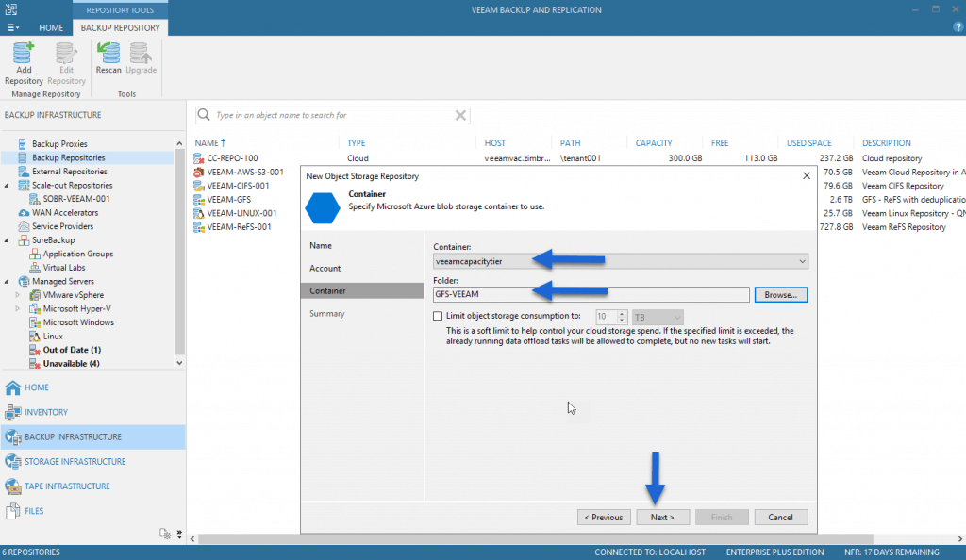Select the Backup Repository ribbon tab
This screenshot has width=966, height=560.
120,27
